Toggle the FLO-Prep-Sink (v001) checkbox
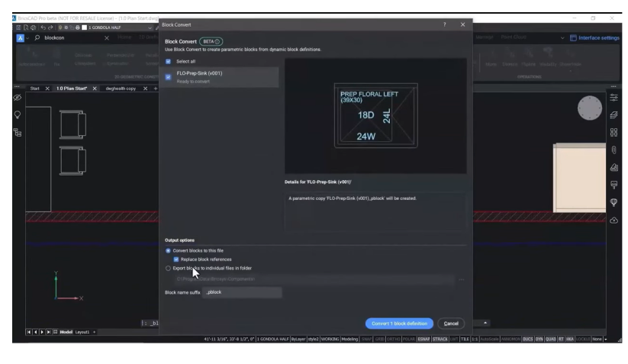This screenshot has width=628, height=364. (168, 77)
